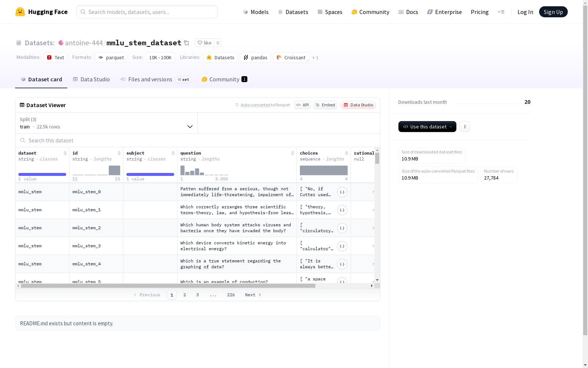Go to page 3 of the dataset

pyautogui.click(x=197, y=295)
